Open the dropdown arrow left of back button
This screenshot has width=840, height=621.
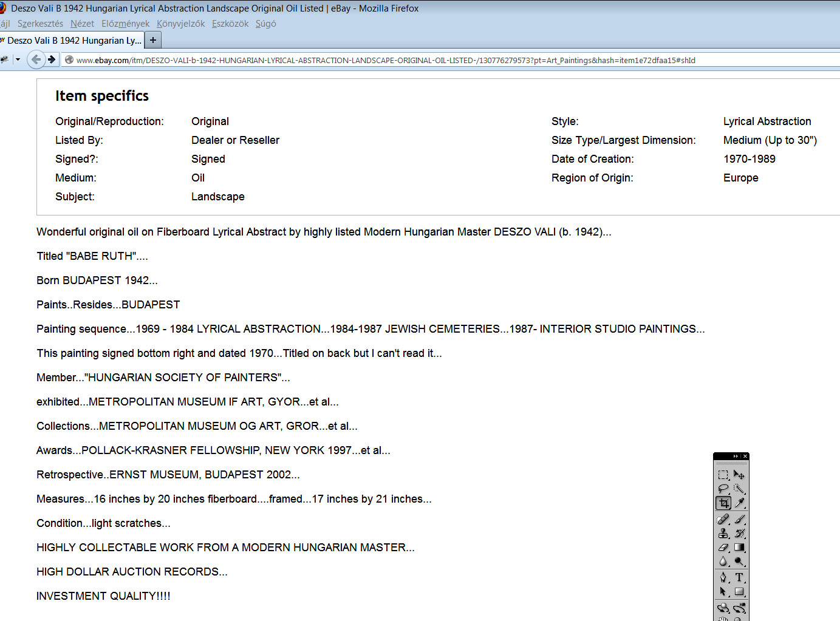click(x=18, y=59)
